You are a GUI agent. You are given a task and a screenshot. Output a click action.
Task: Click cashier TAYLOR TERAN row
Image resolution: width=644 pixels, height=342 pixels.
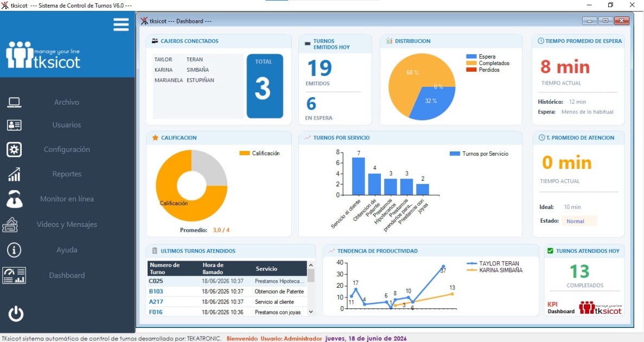[178, 60]
